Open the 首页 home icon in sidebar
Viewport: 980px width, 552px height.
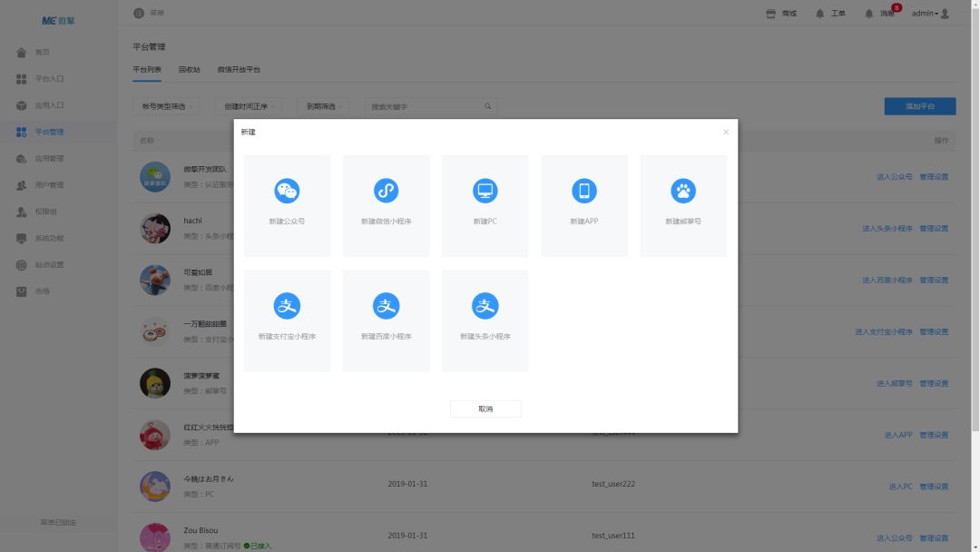click(x=21, y=53)
